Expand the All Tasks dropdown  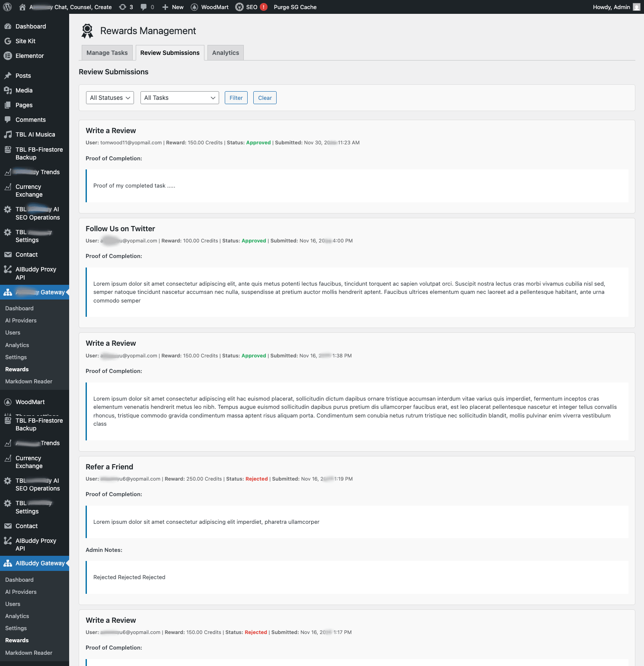click(179, 98)
